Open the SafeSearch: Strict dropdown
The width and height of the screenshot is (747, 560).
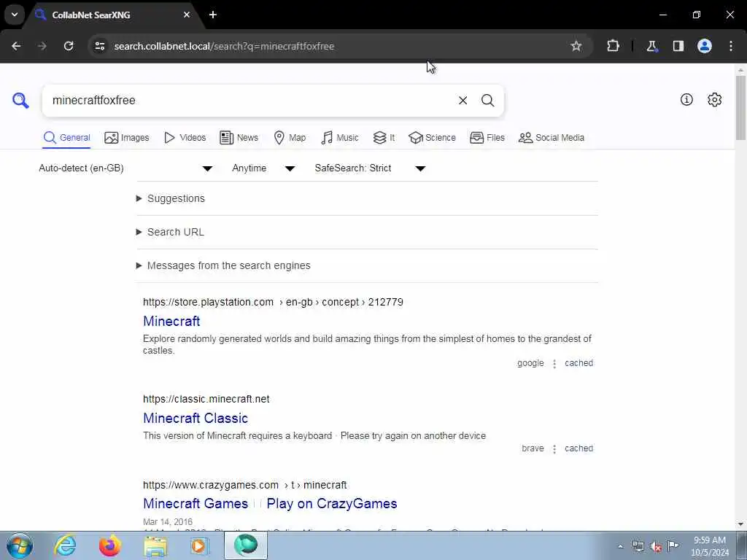[370, 168]
